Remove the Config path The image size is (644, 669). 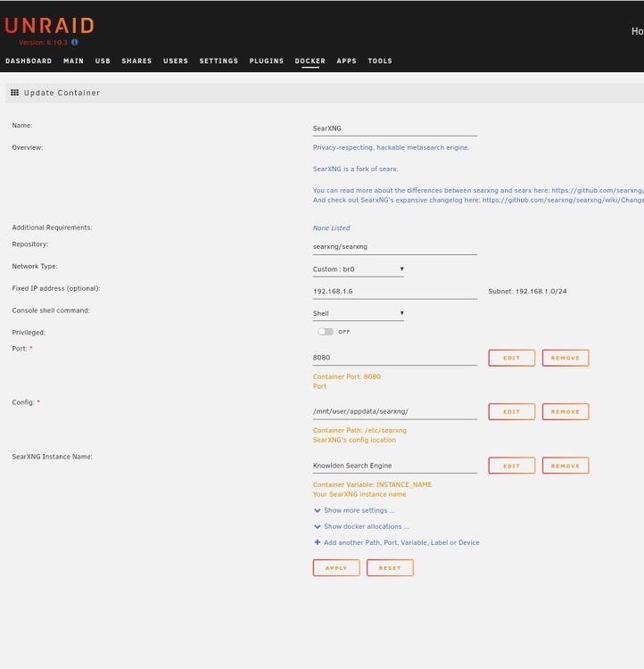[566, 412]
